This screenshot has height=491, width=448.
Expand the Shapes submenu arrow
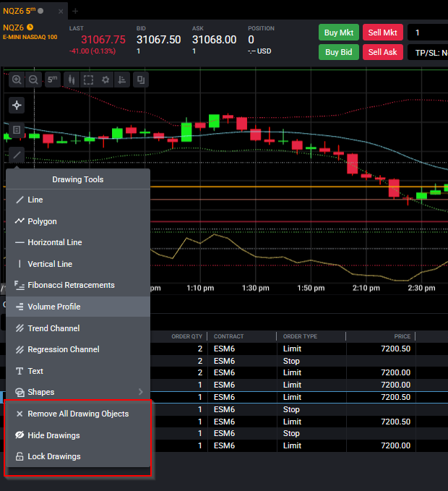(140, 392)
